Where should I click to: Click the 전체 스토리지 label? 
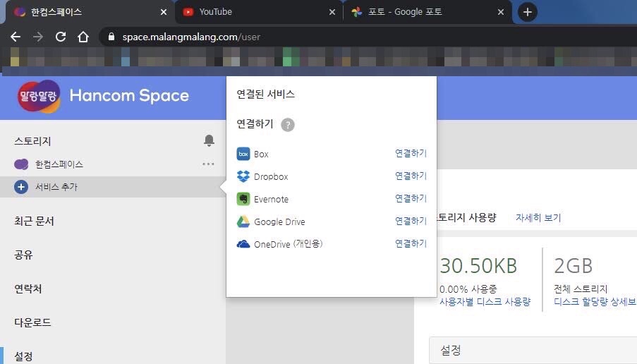pos(581,289)
